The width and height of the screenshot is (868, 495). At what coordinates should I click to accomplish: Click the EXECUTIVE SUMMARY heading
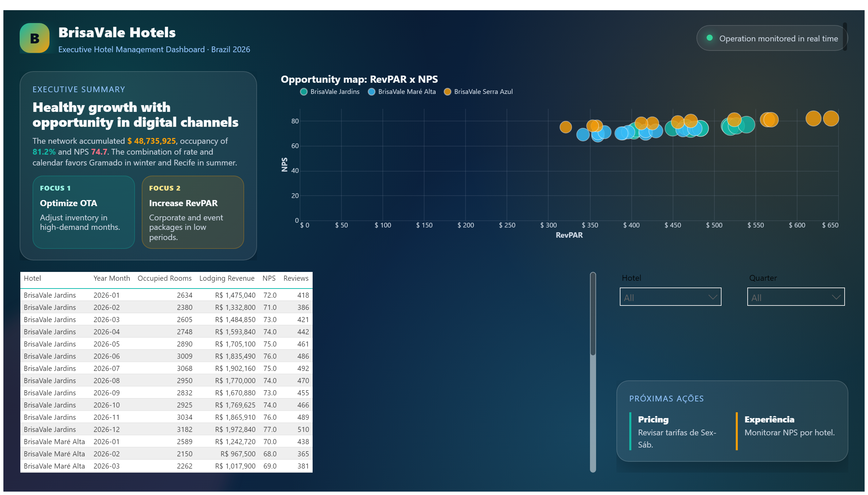click(79, 90)
